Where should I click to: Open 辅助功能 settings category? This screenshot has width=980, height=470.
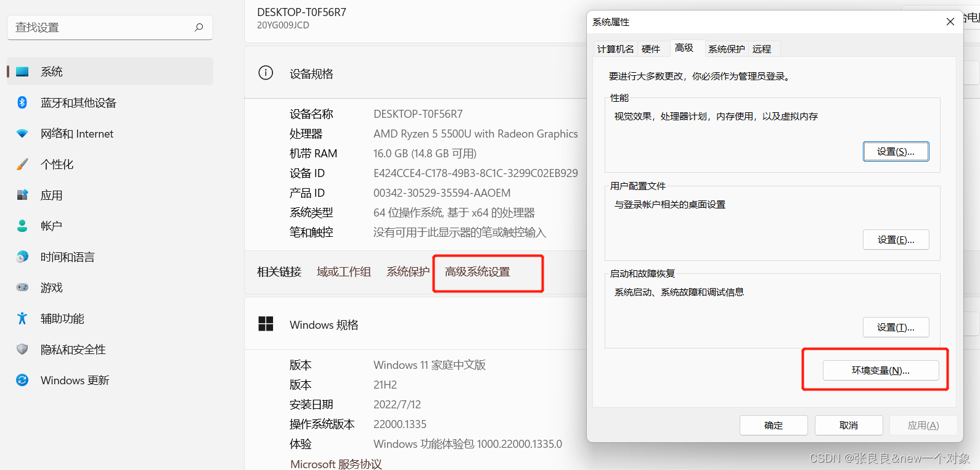coord(110,318)
